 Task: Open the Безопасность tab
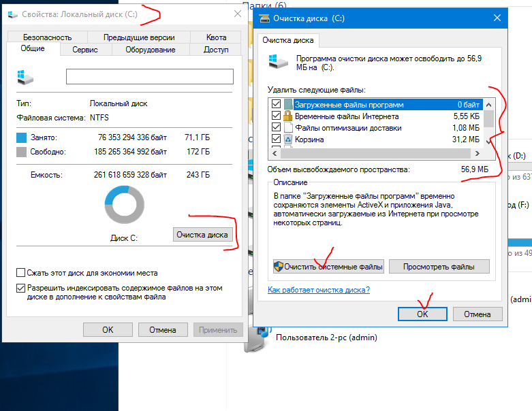click(x=48, y=37)
